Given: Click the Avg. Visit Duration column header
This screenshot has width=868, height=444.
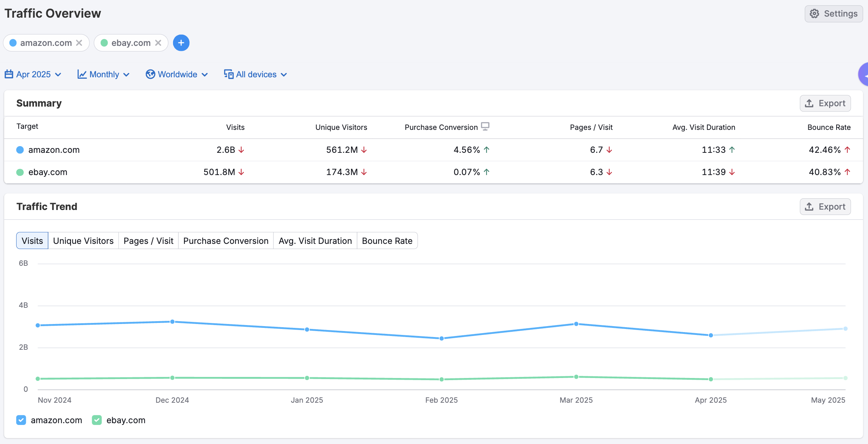Looking at the screenshot, I should pyautogui.click(x=704, y=127).
